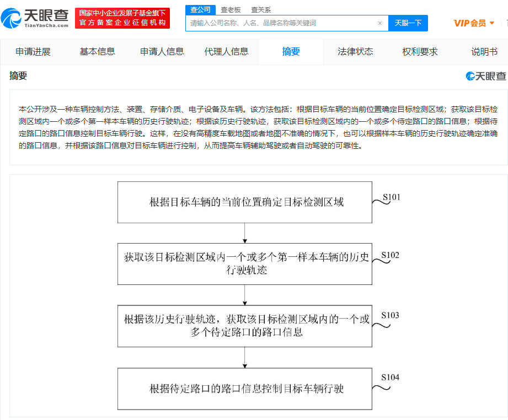508x420 pixels.
Task: Open the 申请进展 section tab
Action: (33, 52)
